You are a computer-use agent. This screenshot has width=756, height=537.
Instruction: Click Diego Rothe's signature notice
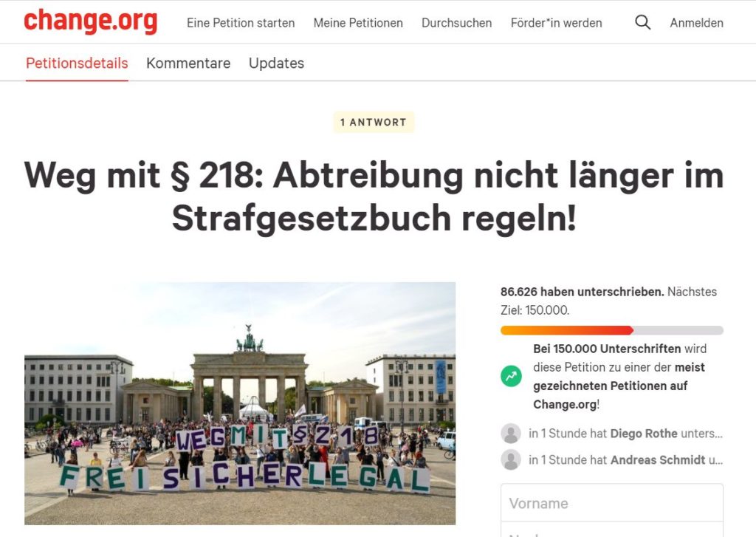[625, 434]
